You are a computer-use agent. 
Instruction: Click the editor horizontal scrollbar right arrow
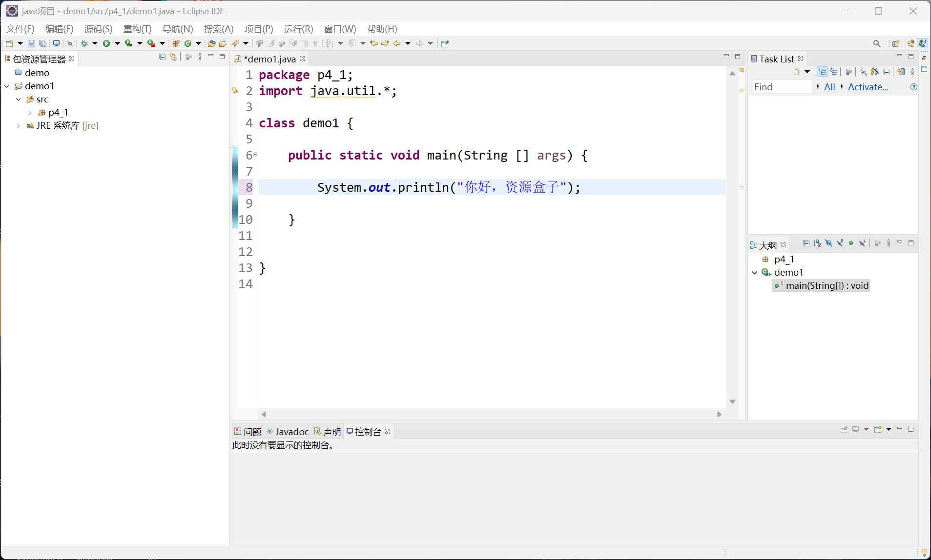pyautogui.click(x=719, y=414)
